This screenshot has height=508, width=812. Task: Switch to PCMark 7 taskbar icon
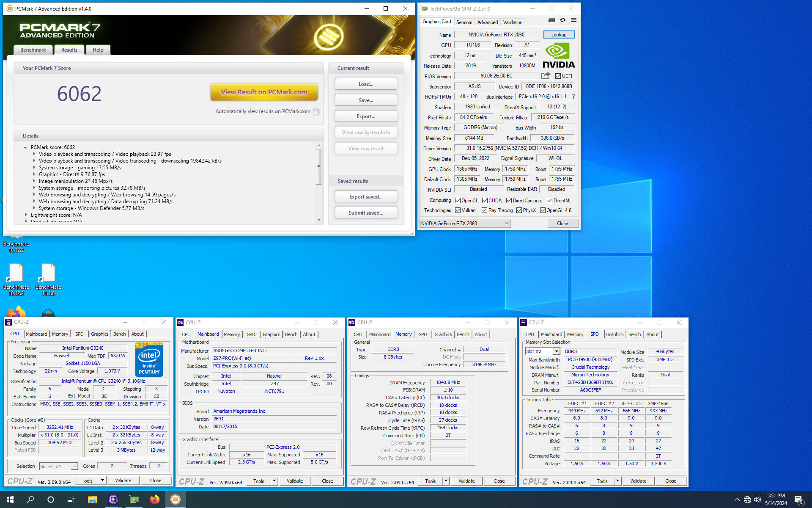pyautogui.click(x=175, y=500)
